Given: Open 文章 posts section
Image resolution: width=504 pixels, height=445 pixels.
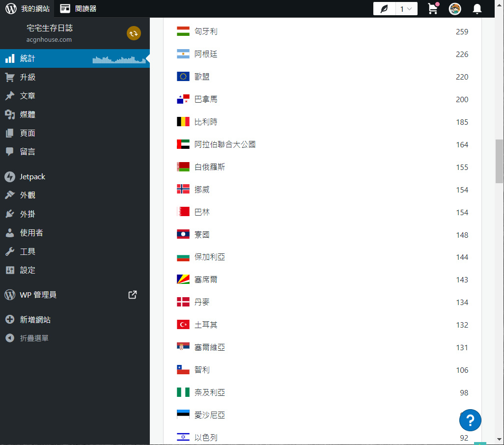Looking at the screenshot, I should coord(75,96).
